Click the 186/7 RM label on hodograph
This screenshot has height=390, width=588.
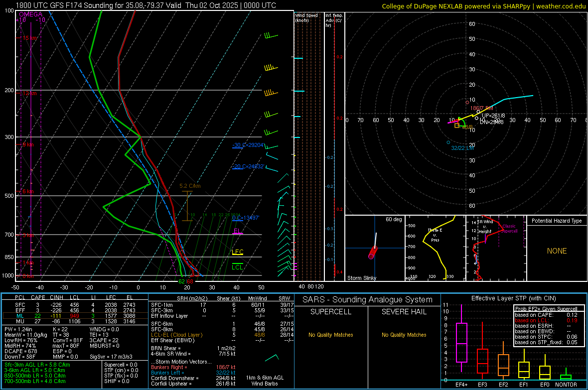tap(482, 108)
